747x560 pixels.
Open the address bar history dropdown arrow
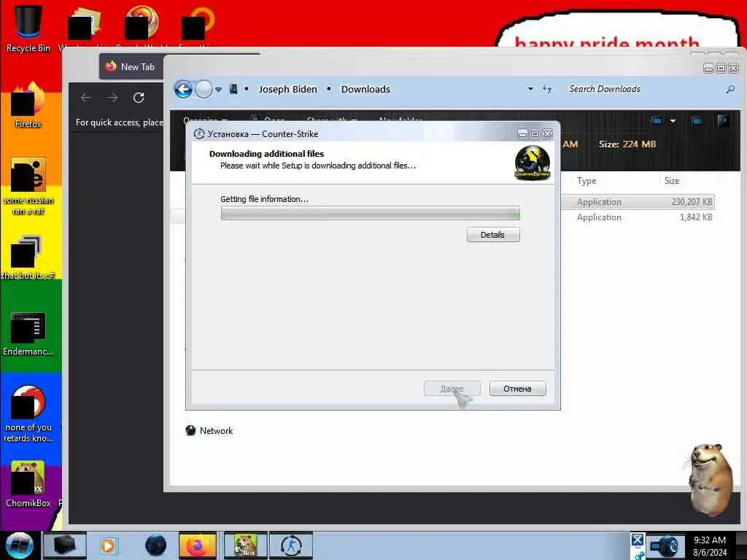(x=530, y=89)
